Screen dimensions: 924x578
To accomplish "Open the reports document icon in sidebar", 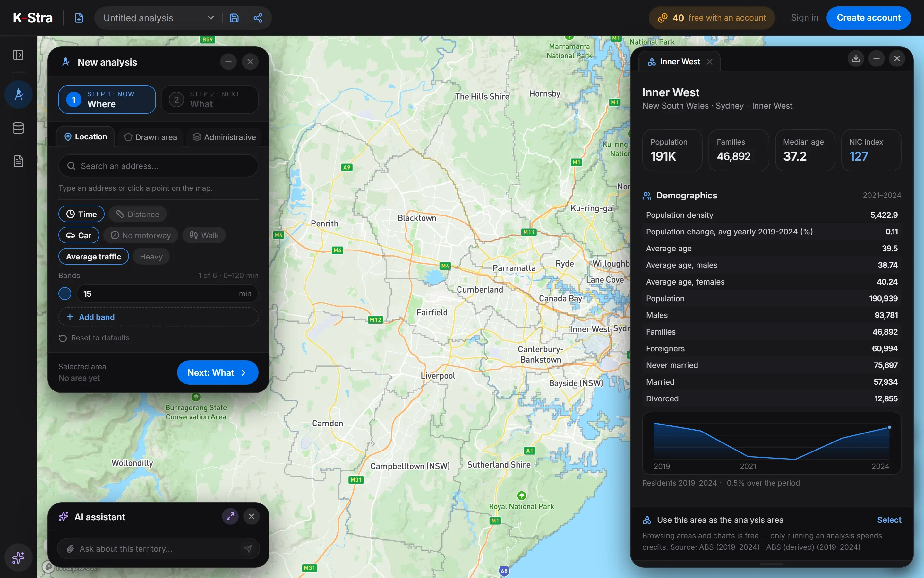I will pyautogui.click(x=18, y=161).
